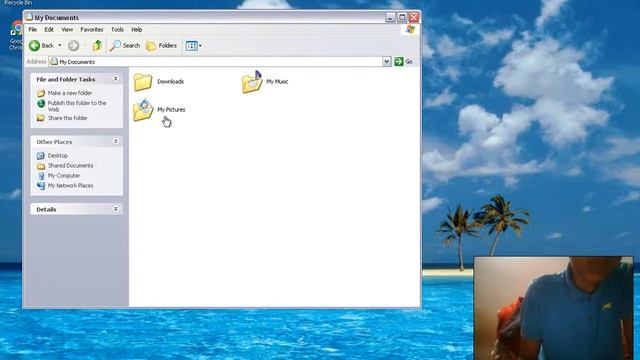Screen dimensions: 640x360
Task: Click the Shared Documents folder icon
Action: 41,166
